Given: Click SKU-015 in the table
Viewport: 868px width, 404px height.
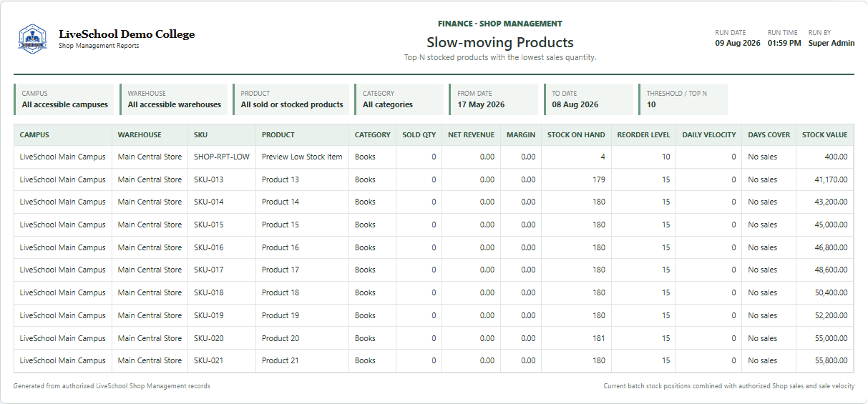Looking at the screenshot, I should [208, 225].
